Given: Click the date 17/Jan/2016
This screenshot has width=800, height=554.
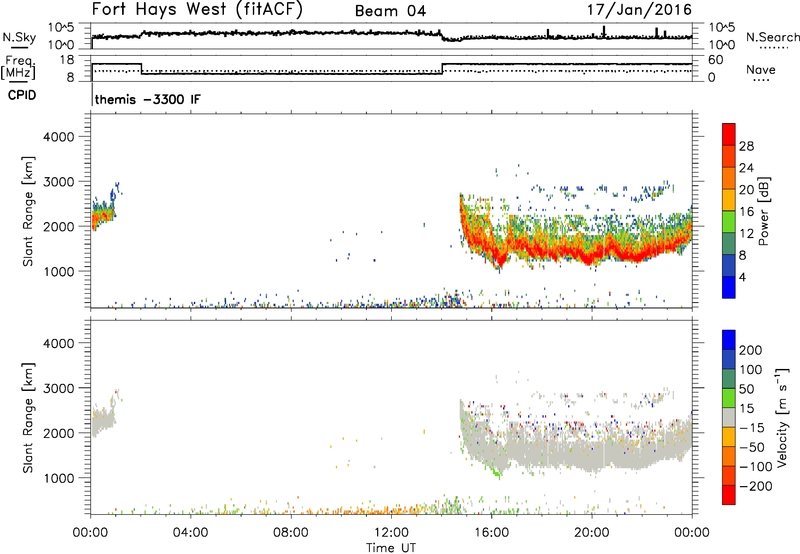Looking at the screenshot, I should (640, 9).
